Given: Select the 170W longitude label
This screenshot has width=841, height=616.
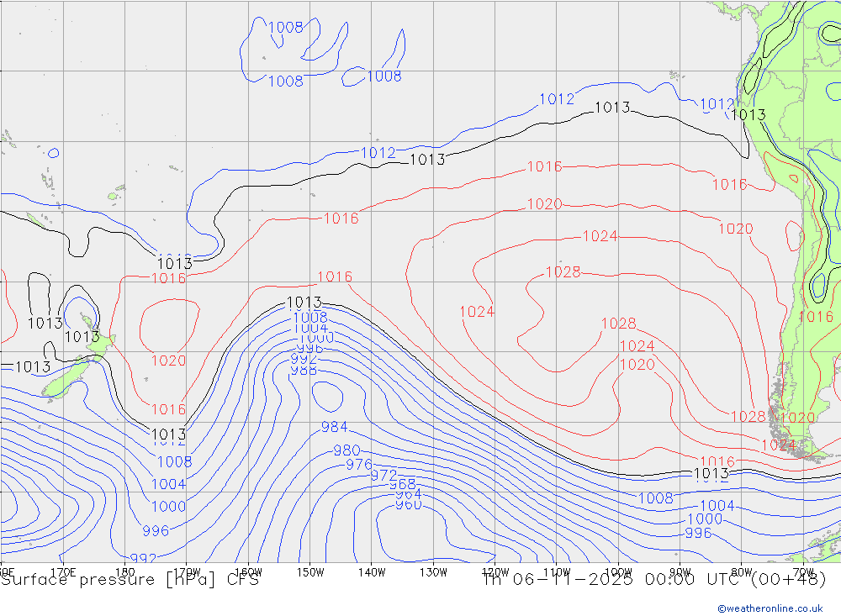Looking at the screenshot, I should 188,572.
